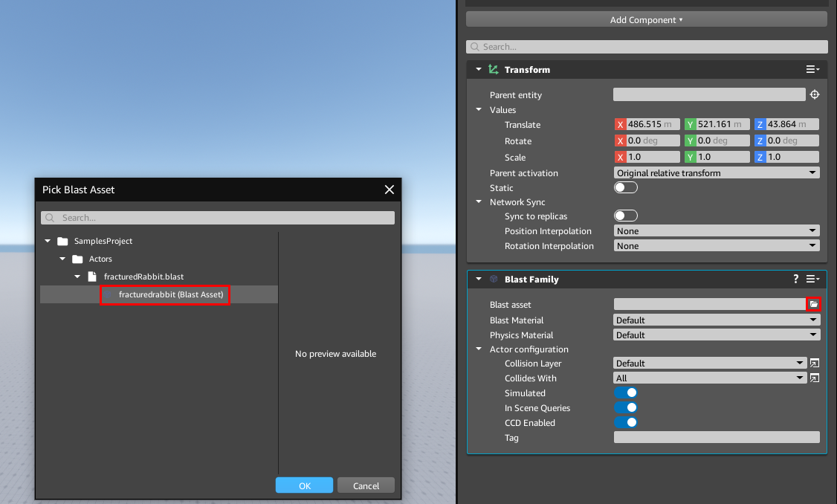The image size is (837, 504).
Task: Open the Blast Material dropdown
Action: 716,320
